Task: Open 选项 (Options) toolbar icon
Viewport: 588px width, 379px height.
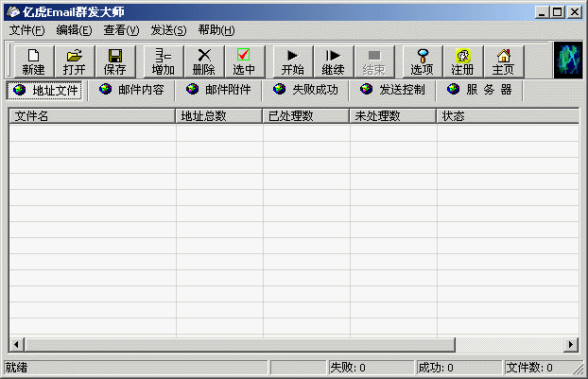Action: point(423,61)
